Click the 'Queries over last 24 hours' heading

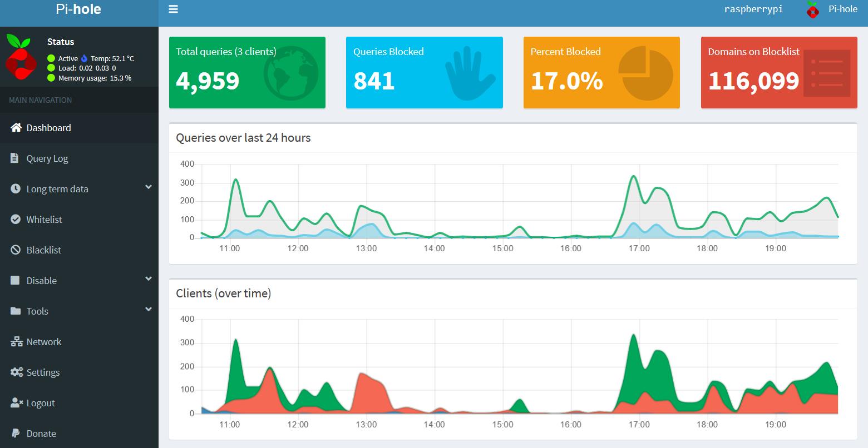pyautogui.click(x=243, y=138)
